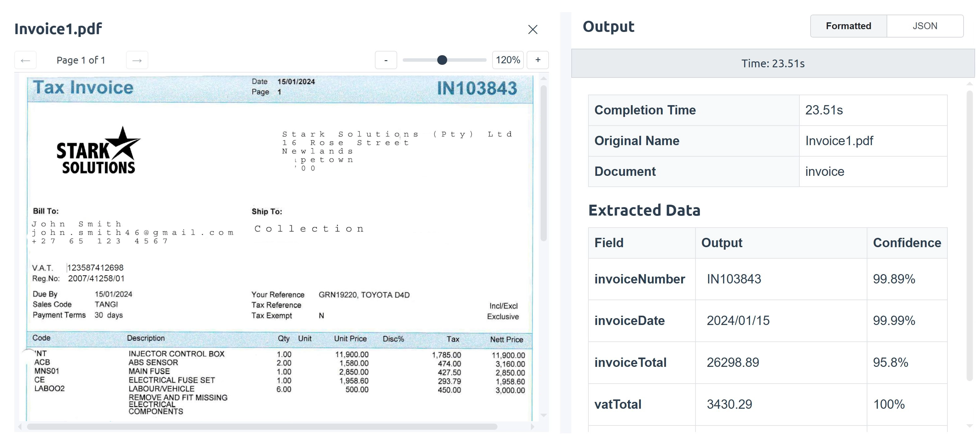The image size is (980, 445).
Task: Close the Invoice1.pdf preview panel
Action: [x=532, y=29]
